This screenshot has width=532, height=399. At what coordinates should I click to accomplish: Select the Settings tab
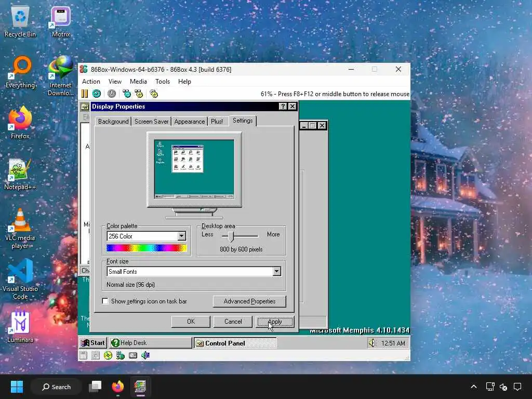243,121
